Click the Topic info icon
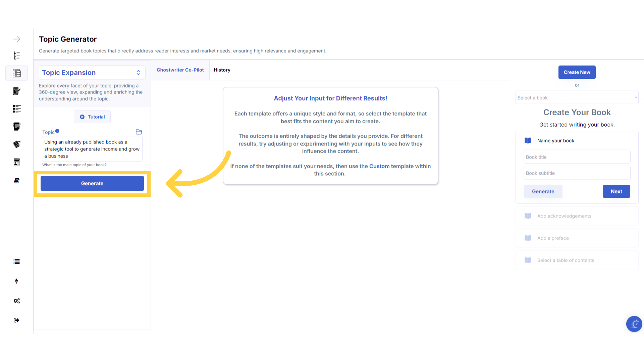644x362 pixels. 57,131
